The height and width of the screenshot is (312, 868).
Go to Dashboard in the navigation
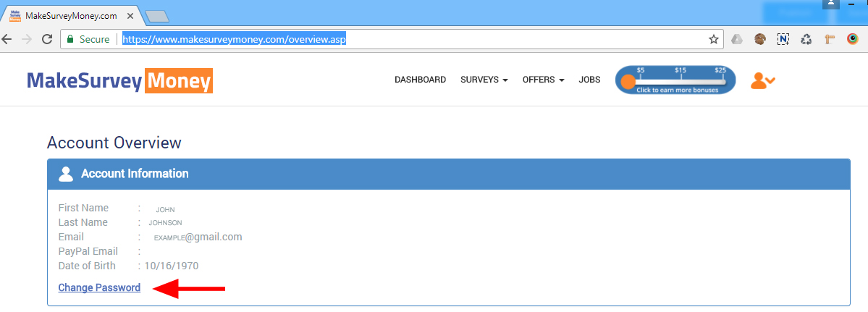coord(420,80)
